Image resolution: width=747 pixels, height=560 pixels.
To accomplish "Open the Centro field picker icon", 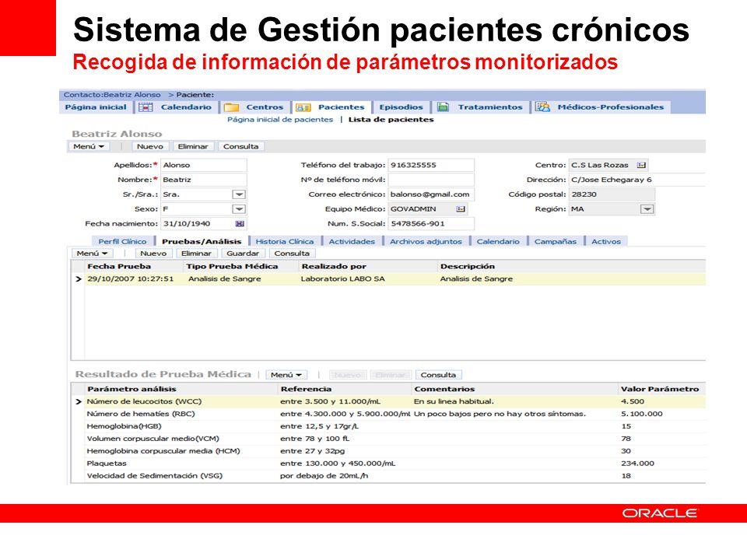I will pyautogui.click(x=642, y=165).
